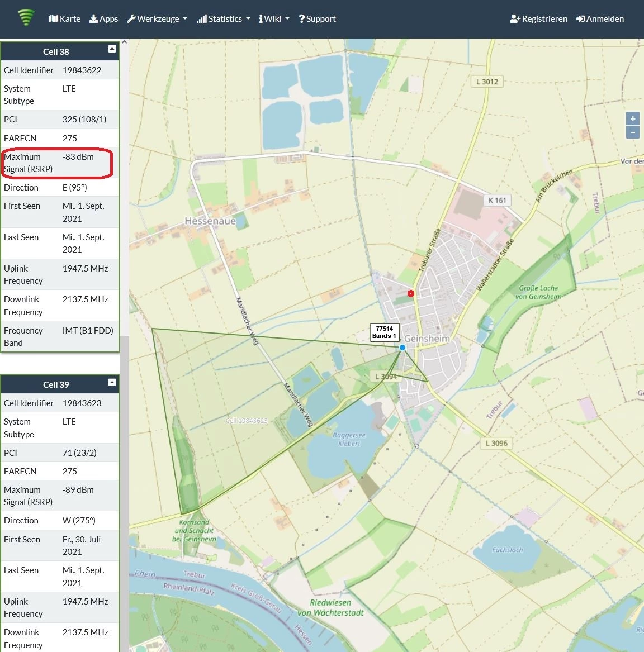Open the Karte map page
Viewport: 644px width, 652px height.
tap(64, 19)
